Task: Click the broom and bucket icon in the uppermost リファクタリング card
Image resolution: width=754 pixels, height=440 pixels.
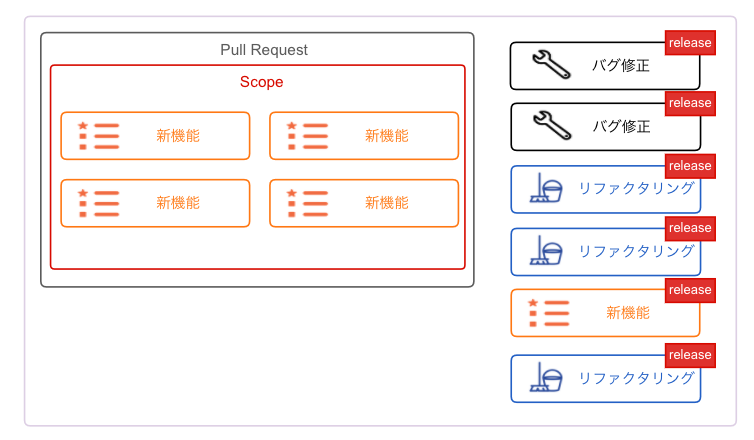Action: coord(546,188)
